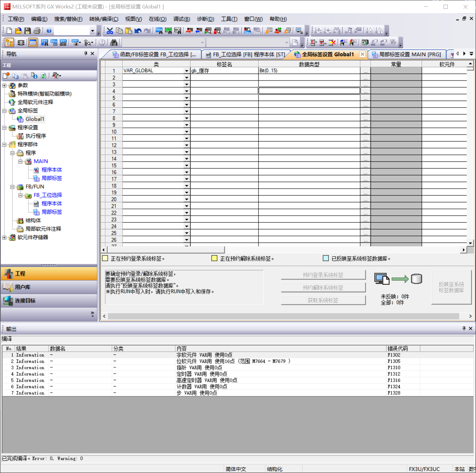Click the Open project folder icon

click(18, 31)
